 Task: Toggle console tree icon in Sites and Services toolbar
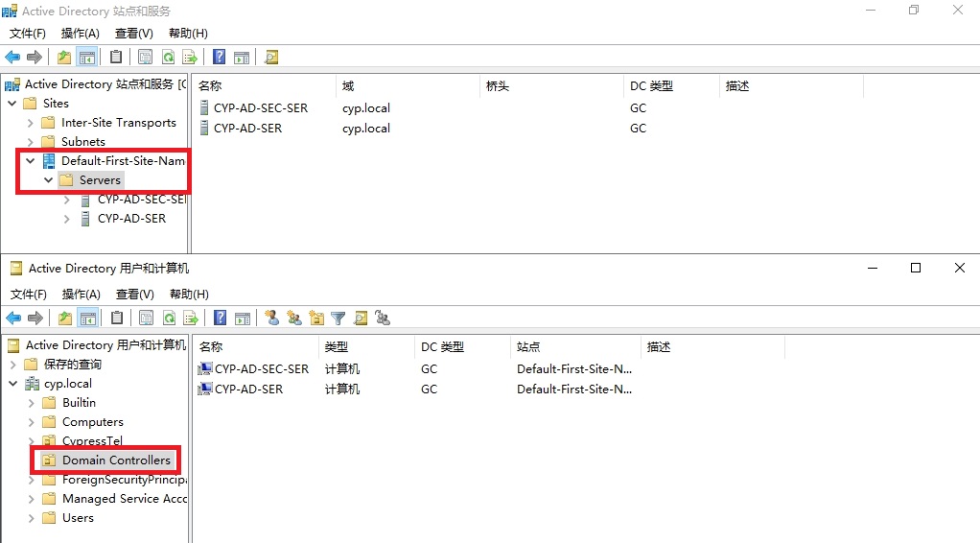87,58
